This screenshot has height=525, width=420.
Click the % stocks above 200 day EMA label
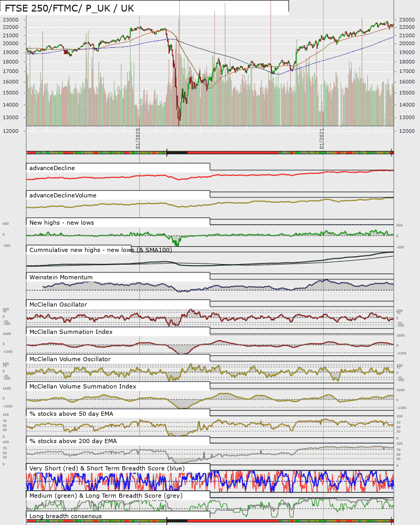pyautogui.click(x=73, y=441)
